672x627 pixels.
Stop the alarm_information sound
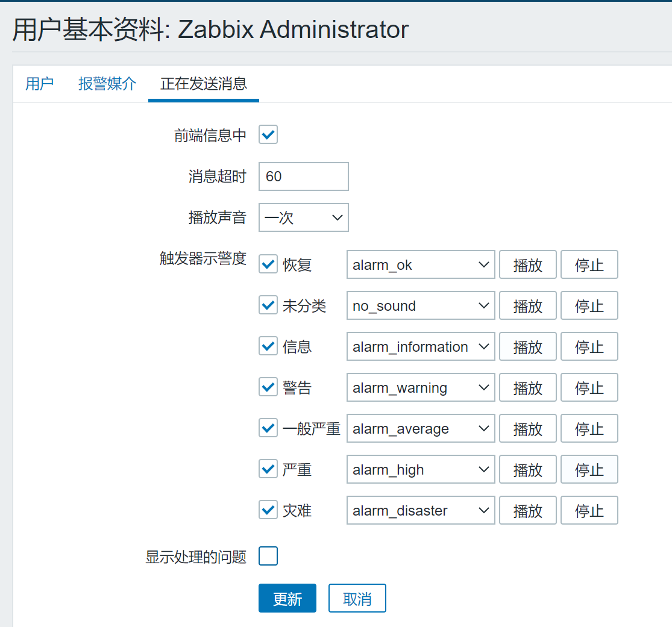[589, 346]
